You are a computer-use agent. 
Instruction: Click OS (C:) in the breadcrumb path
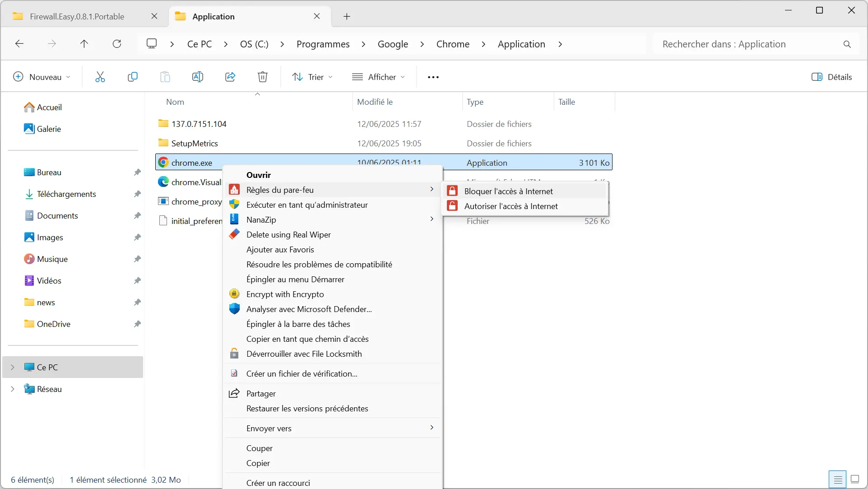(x=254, y=44)
